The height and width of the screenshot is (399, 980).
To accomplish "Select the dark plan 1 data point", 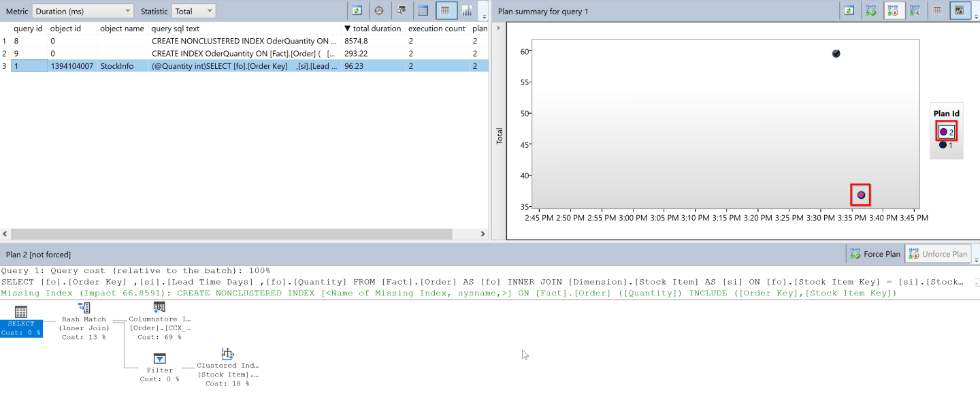I will point(836,54).
